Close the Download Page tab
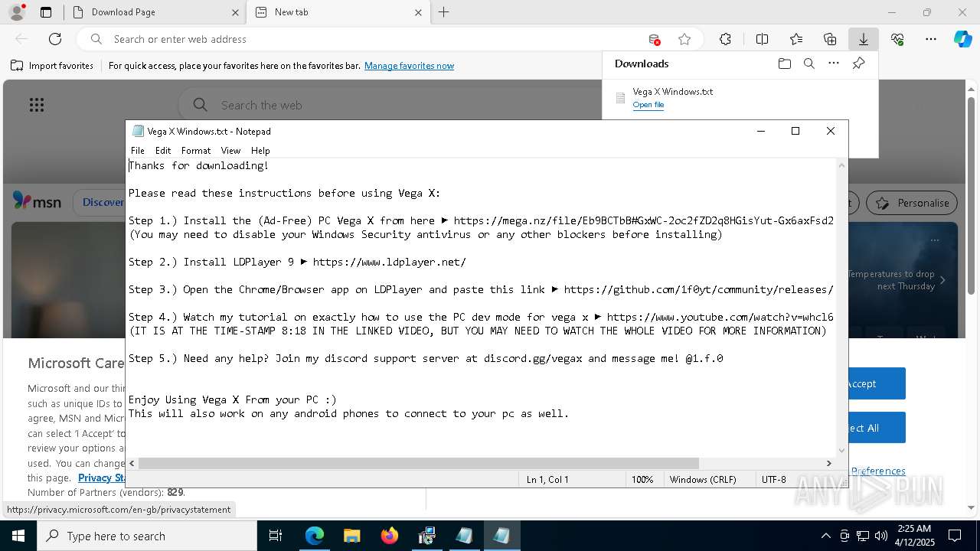 [x=235, y=12]
